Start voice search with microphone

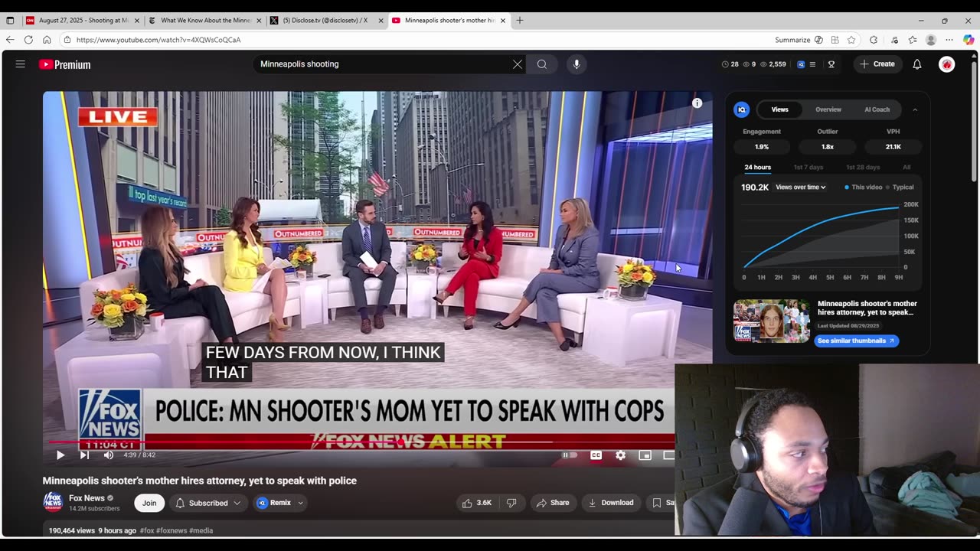click(577, 64)
